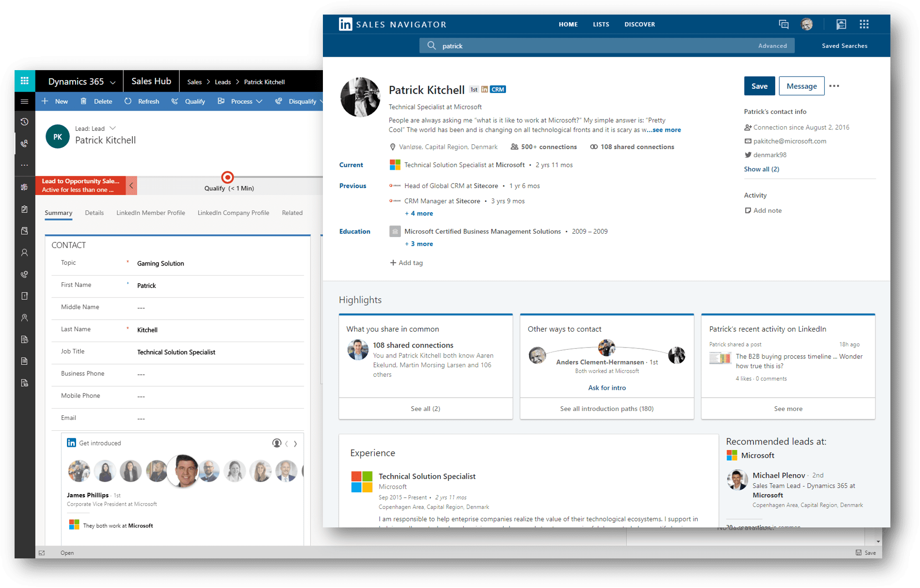Viewport: 920px width, 588px height.
Task: Open the Related tab
Action: tap(292, 213)
